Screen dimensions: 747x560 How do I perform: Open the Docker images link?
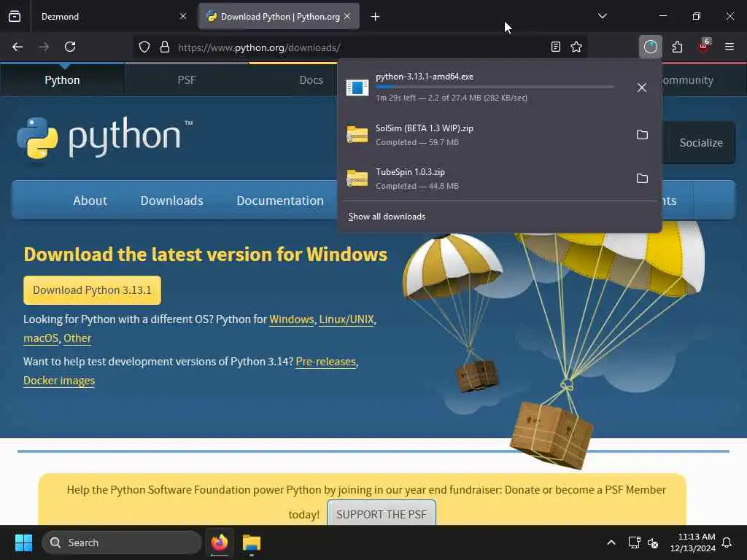click(x=59, y=381)
